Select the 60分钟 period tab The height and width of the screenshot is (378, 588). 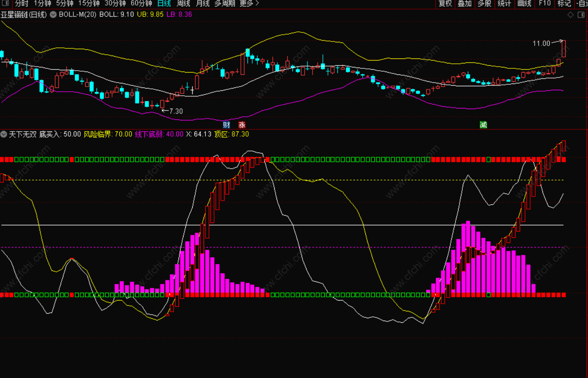click(141, 4)
